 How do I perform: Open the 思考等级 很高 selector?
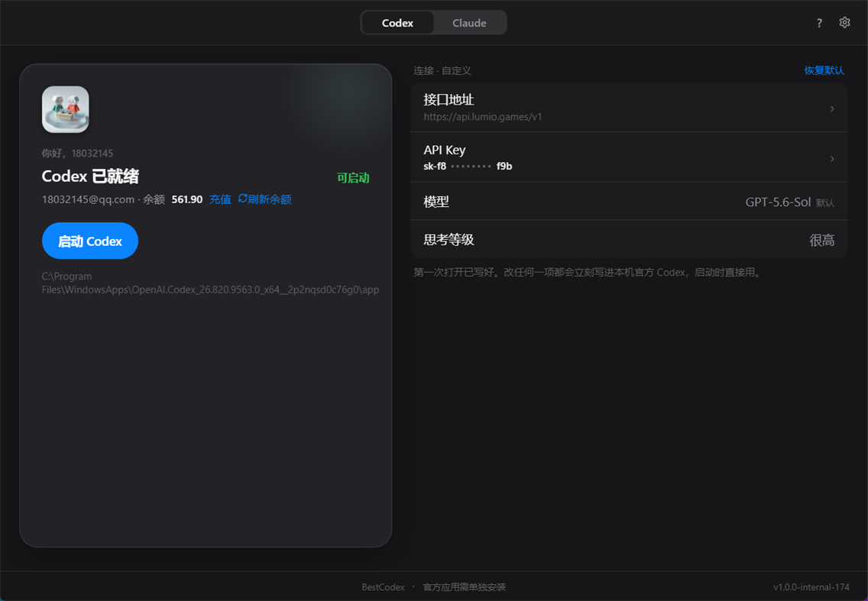click(x=629, y=240)
